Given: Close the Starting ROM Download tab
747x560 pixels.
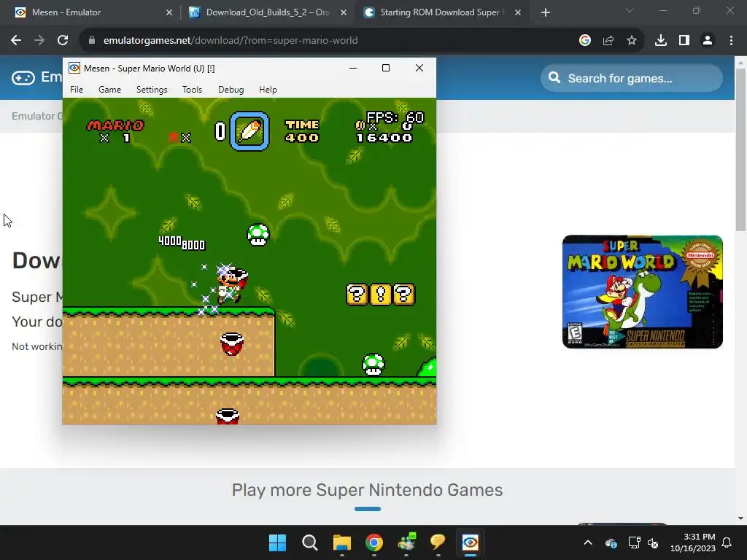Looking at the screenshot, I should tap(518, 12).
